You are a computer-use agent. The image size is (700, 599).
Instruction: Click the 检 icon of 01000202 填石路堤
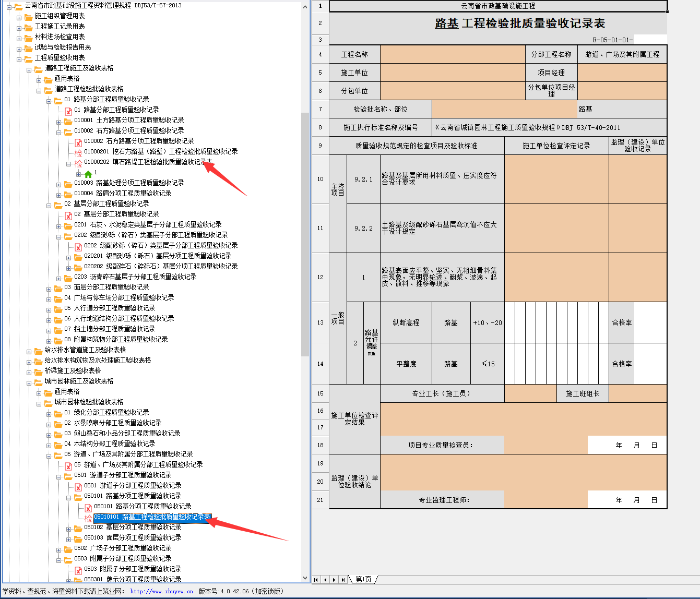78,163
